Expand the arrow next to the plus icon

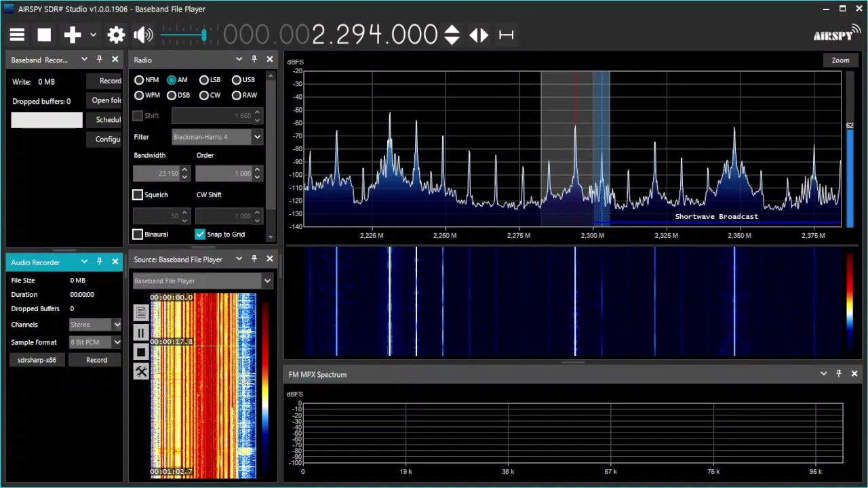point(93,35)
